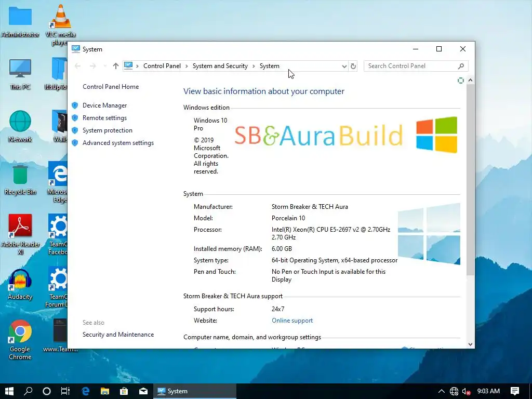
Task: Click the muted volume tray icon
Action: coord(467,391)
